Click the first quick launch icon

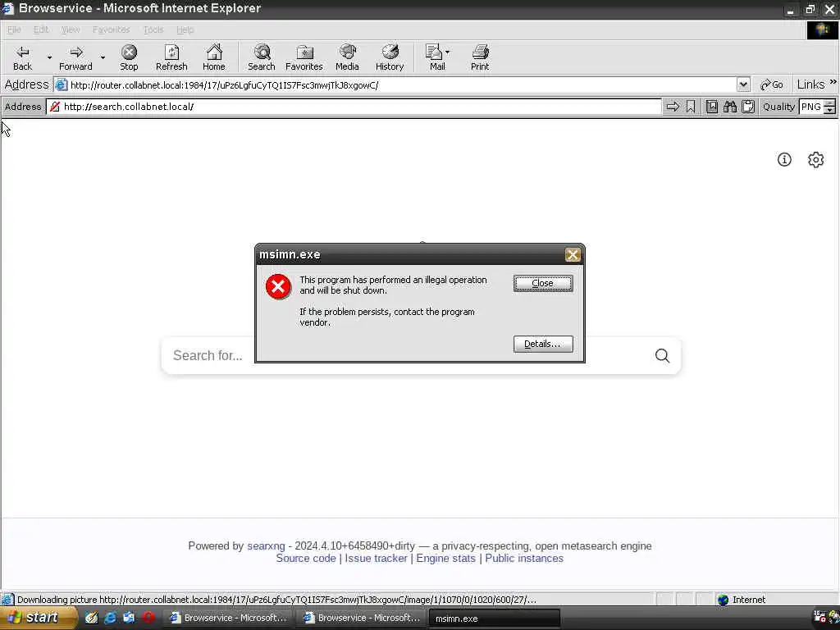click(x=92, y=618)
